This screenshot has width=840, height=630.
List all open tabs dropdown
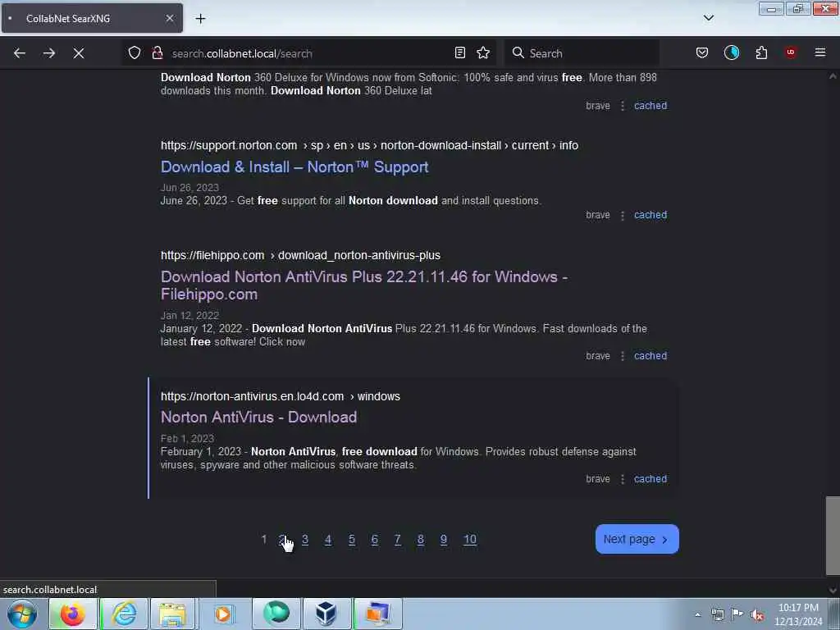tap(708, 18)
